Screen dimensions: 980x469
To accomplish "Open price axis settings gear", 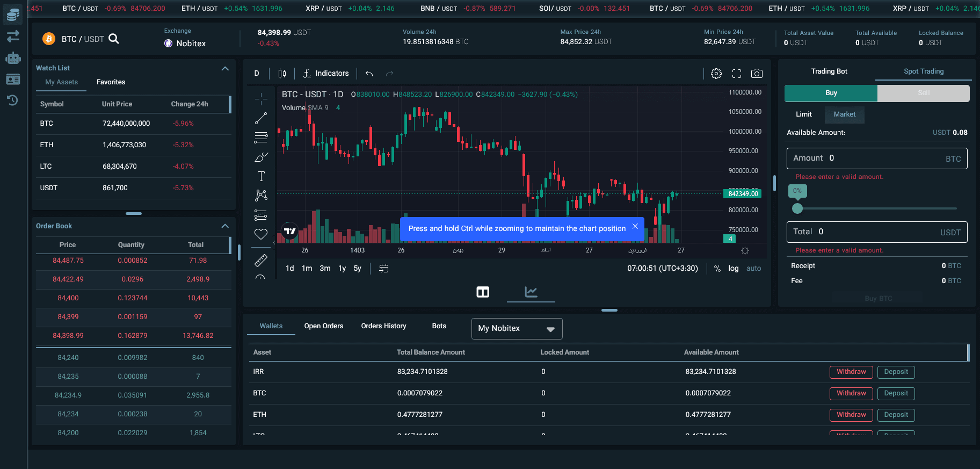I will (745, 250).
